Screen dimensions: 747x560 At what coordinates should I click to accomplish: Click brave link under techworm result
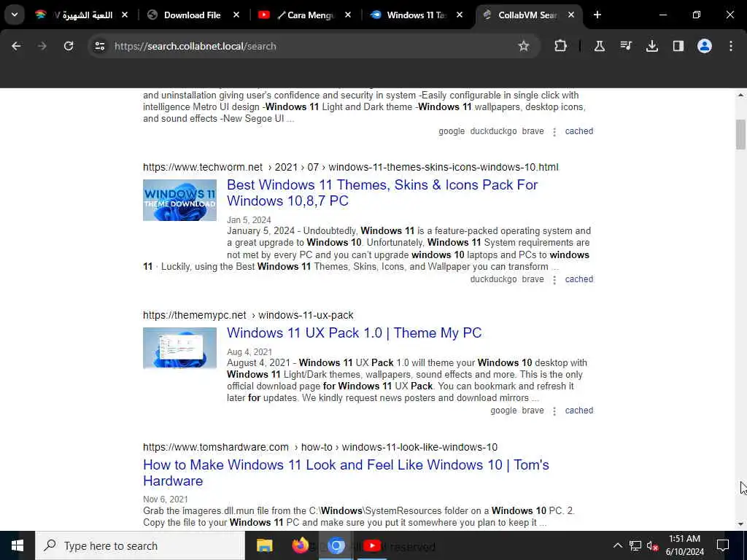[533, 279]
